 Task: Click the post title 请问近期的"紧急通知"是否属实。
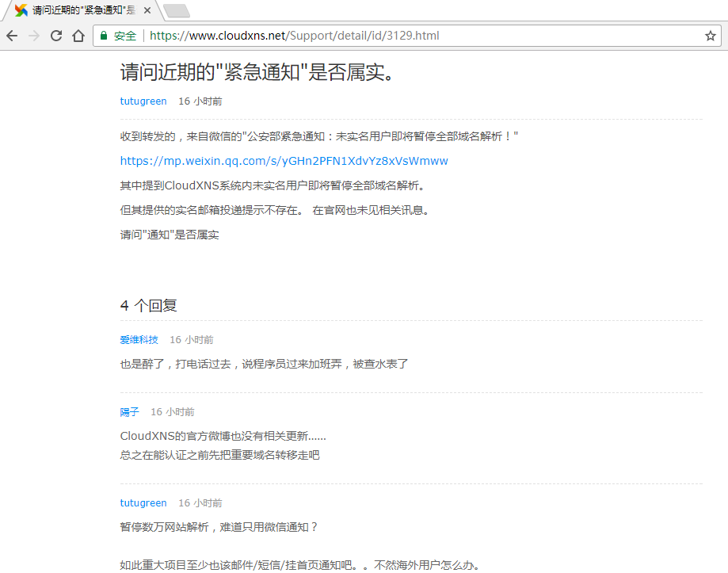pos(257,72)
